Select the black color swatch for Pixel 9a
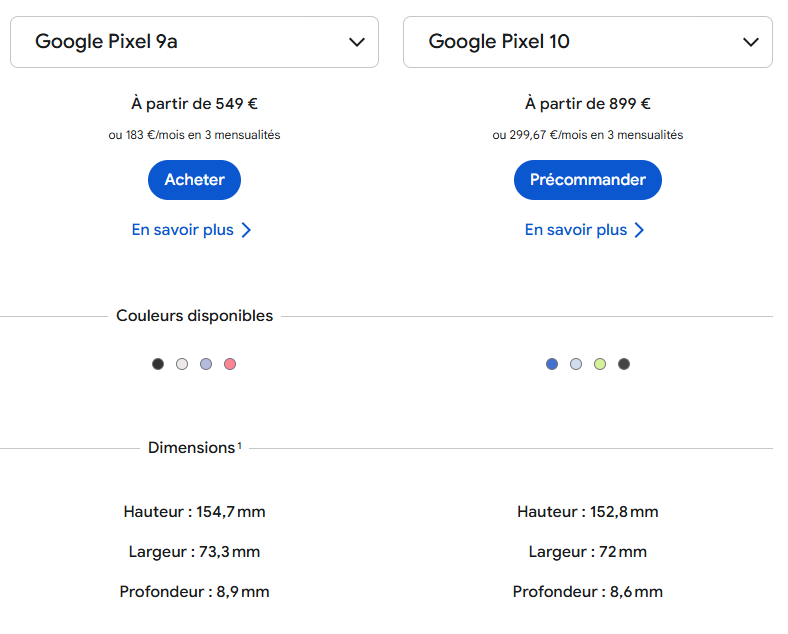Screen dimensions: 788x634 click(158, 364)
